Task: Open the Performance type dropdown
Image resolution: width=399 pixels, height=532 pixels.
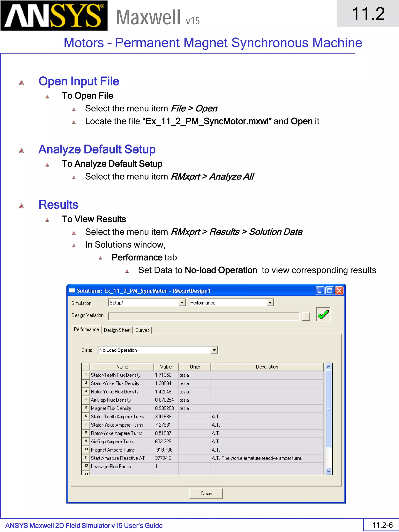Action: coord(270,303)
